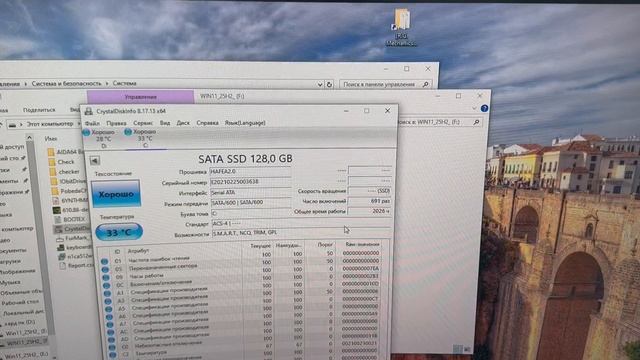Open the Файл menu in CrystalDiskInfo

(x=92, y=123)
